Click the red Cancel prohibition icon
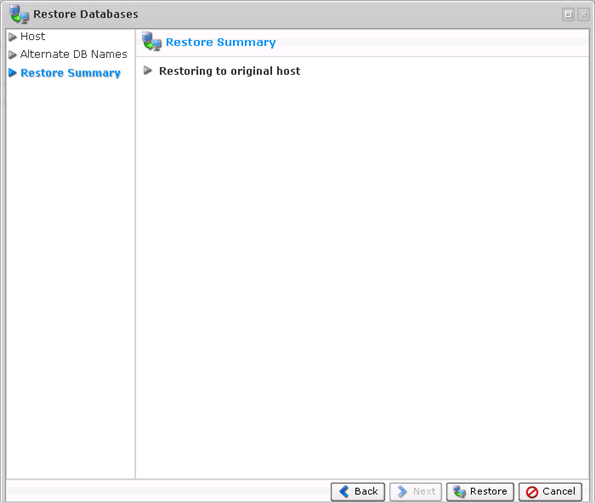595x503 pixels. 532,492
